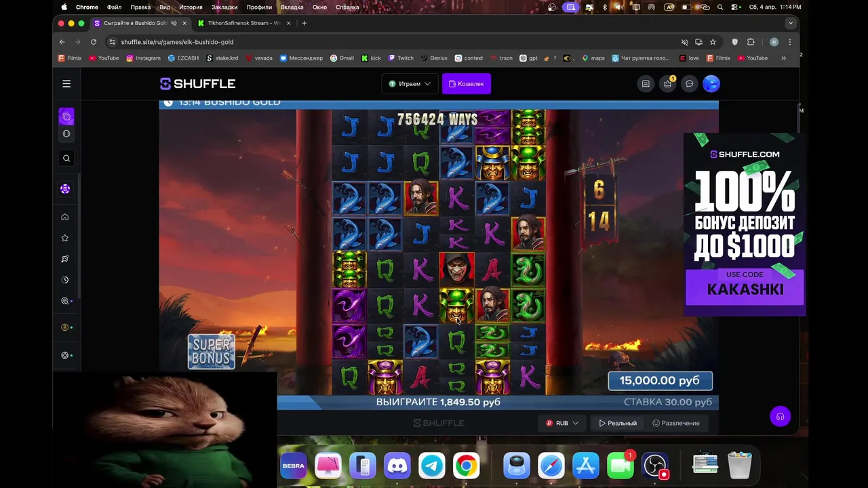Open the purple poker chip sidebar item
Viewport: 868px width, 488px height.
pos(65,189)
